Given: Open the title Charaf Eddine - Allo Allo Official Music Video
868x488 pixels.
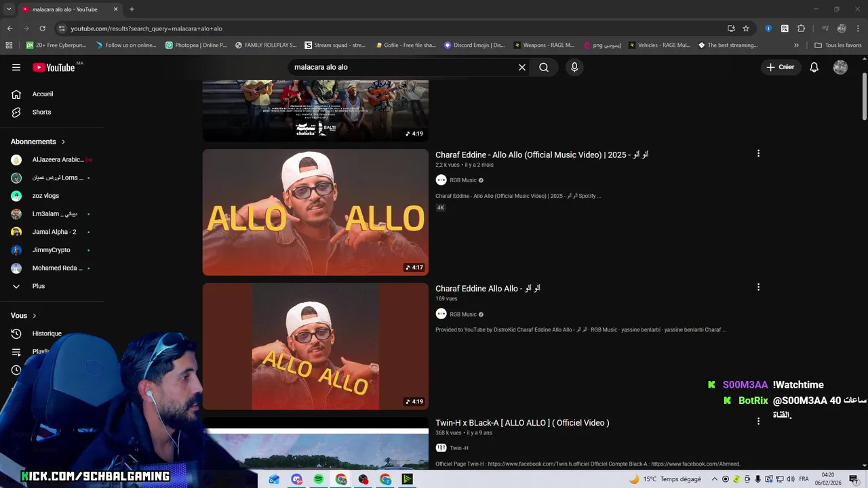Looking at the screenshot, I should (x=542, y=155).
